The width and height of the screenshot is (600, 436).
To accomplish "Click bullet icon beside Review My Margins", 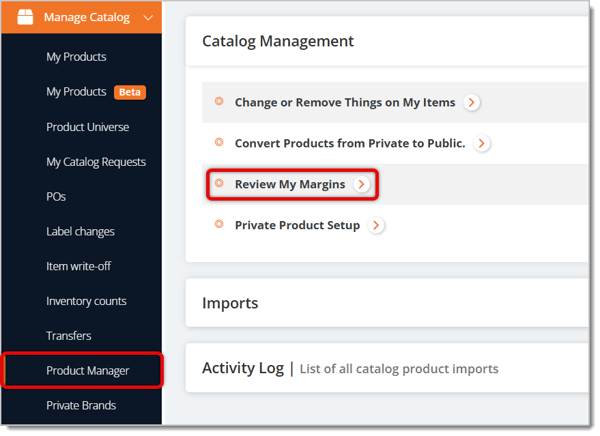I will click(219, 183).
